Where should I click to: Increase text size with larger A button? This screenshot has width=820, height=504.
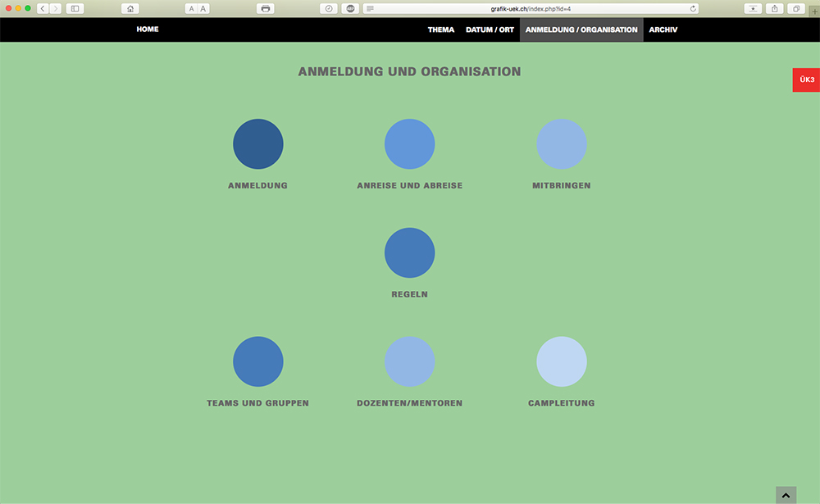tap(203, 8)
